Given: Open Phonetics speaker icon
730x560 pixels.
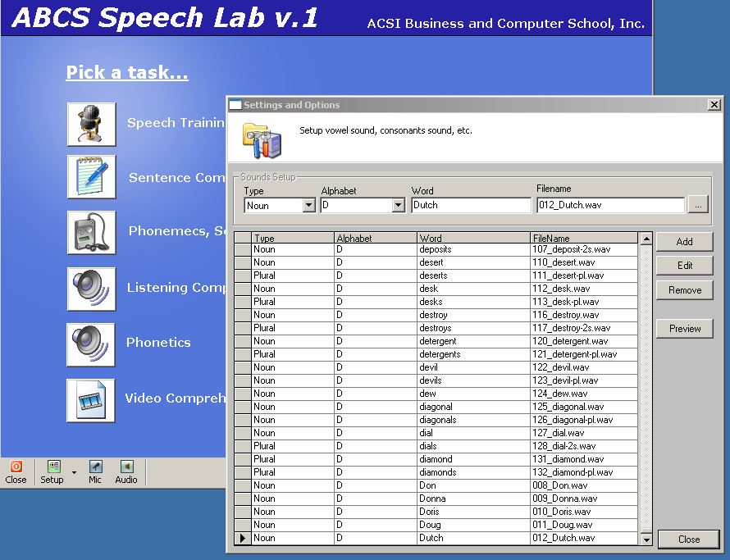Looking at the screenshot, I should 91,344.
